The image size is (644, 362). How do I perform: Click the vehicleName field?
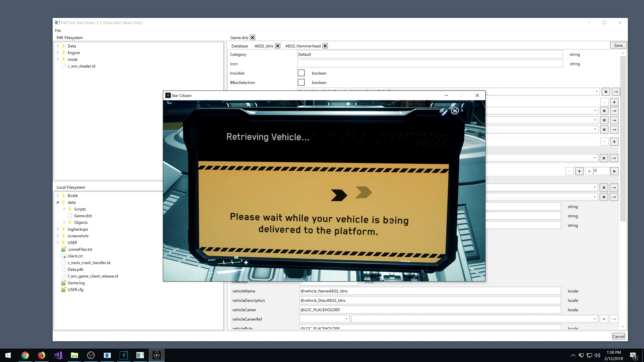pos(430,291)
